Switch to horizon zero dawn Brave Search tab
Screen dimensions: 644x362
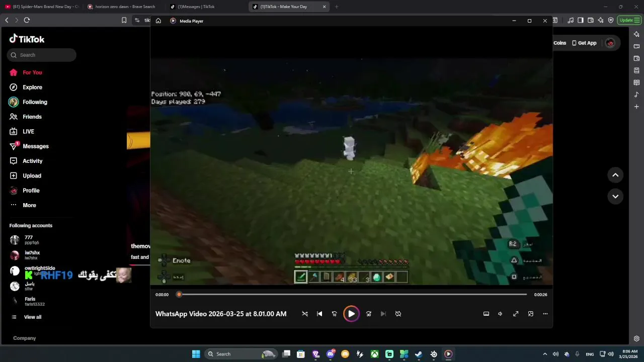pyautogui.click(x=124, y=7)
